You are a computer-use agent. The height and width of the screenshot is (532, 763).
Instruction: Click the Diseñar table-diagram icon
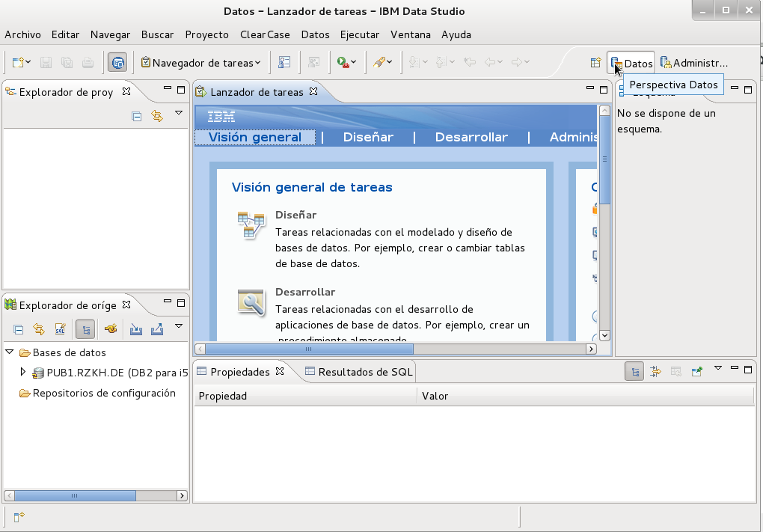251,225
